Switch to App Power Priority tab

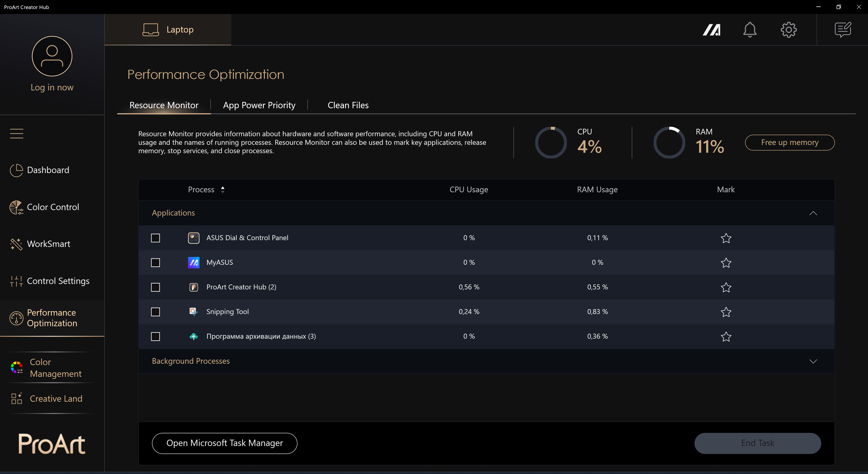tap(259, 105)
